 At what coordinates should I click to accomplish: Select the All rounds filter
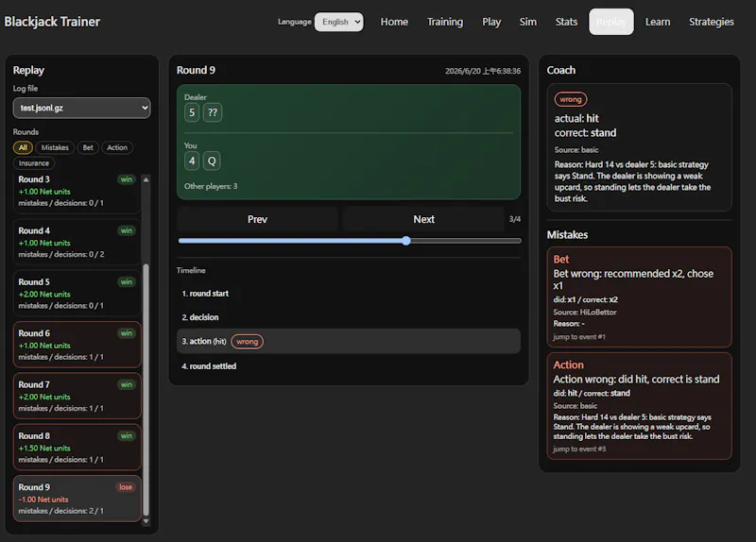23,147
